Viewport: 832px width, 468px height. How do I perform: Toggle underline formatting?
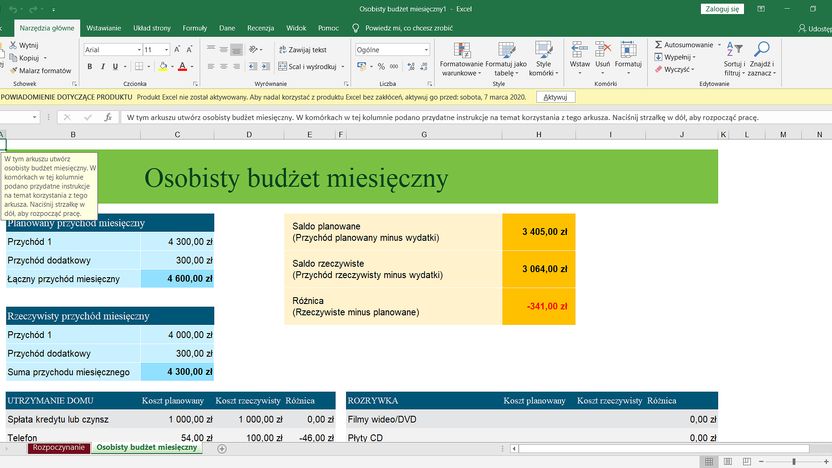[x=115, y=66]
